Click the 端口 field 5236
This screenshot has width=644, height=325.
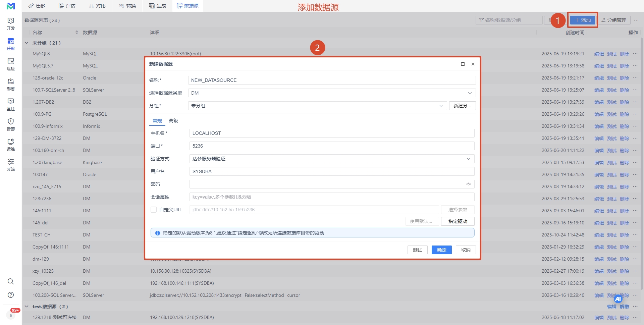tap(332, 146)
